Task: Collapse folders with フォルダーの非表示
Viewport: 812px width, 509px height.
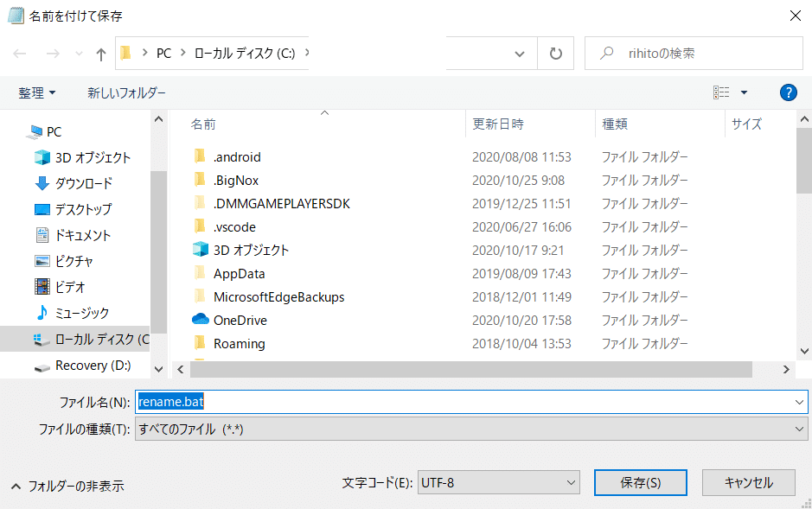Action: 67,487
